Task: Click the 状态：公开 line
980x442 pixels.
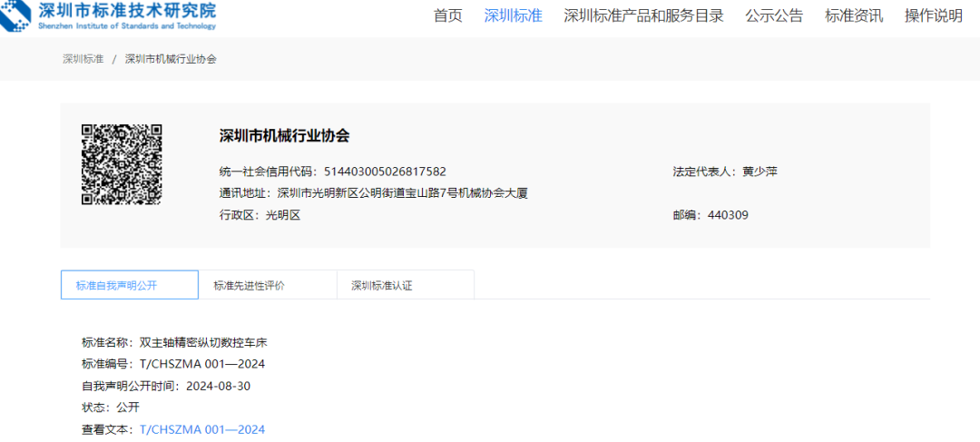Action: (x=111, y=408)
